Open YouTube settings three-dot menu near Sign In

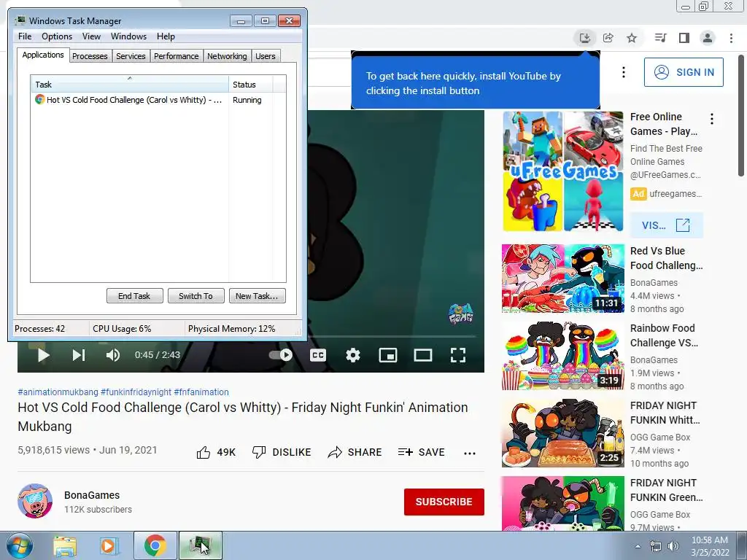click(x=624, y=72)
